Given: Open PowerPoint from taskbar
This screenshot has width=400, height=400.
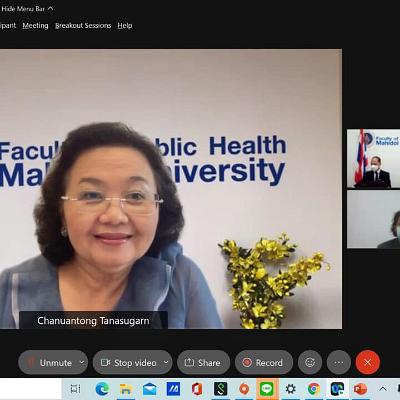Looking at the screenshot, I should [x=360, y=389].
